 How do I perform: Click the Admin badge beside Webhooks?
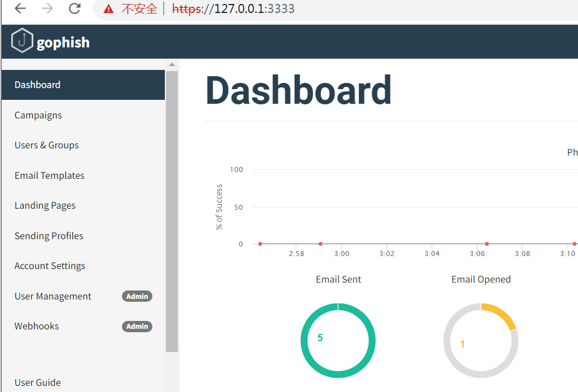click(x=137, y=327)
